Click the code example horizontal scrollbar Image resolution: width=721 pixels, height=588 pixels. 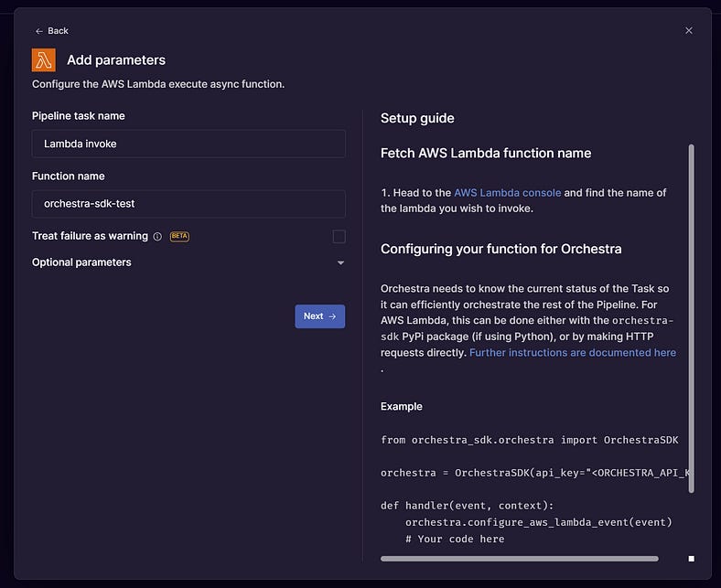520,559
